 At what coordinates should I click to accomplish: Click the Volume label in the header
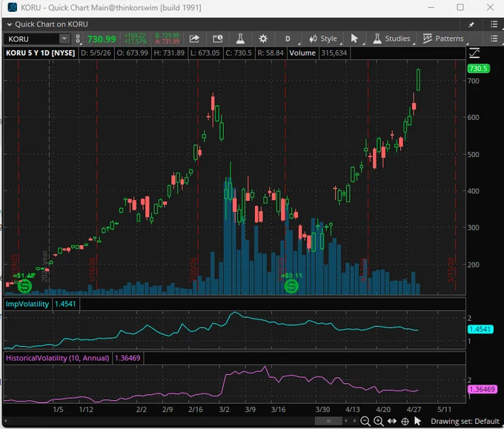tap(302, 53)
